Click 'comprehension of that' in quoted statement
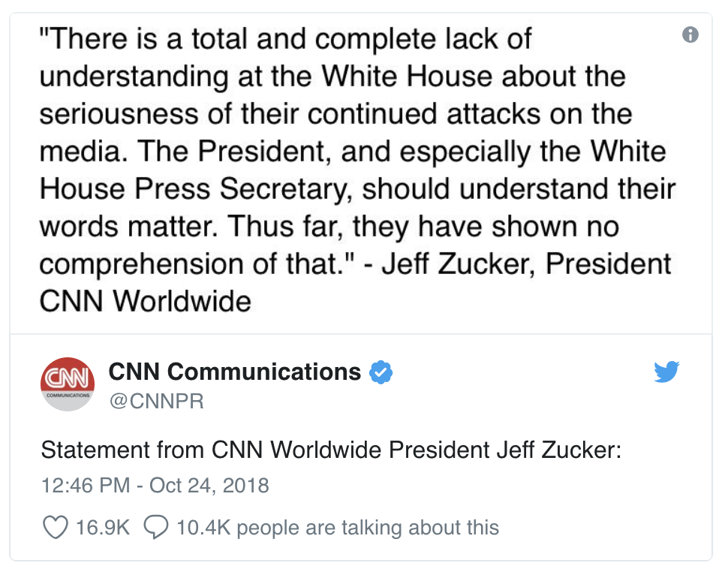The image size is (728, 575). tap(191, 263)
